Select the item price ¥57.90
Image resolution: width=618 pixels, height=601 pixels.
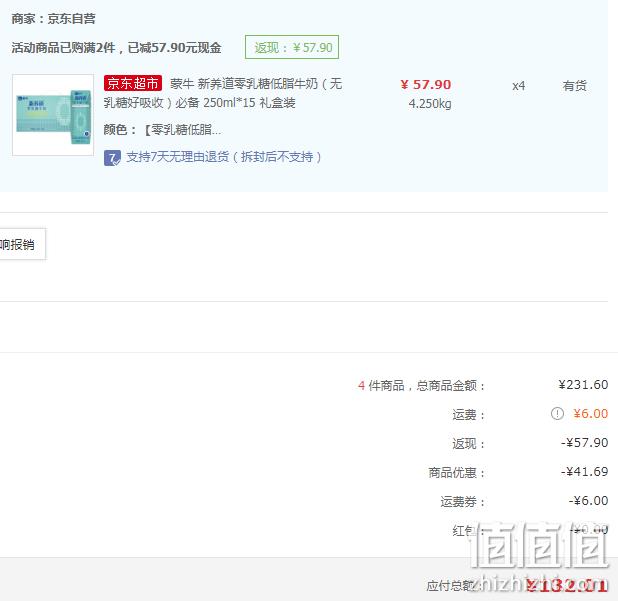tap(426, 85)
